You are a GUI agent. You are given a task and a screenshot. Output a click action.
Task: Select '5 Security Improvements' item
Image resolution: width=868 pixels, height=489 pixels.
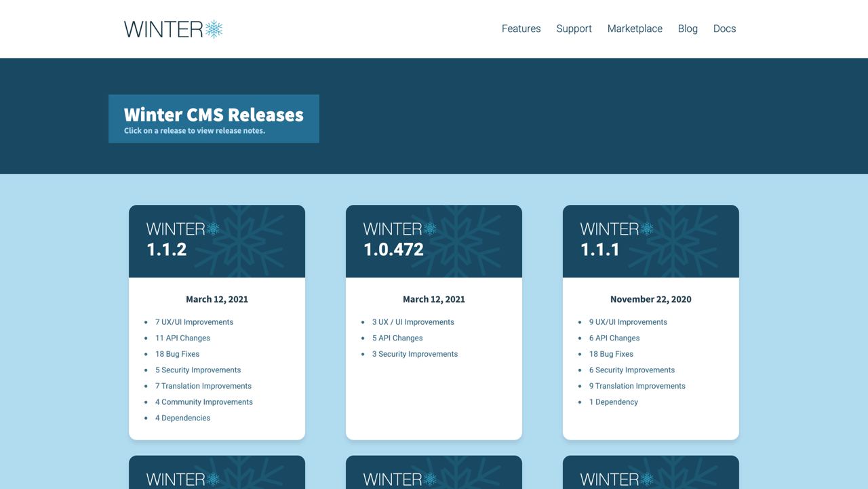tap(198, 370)
